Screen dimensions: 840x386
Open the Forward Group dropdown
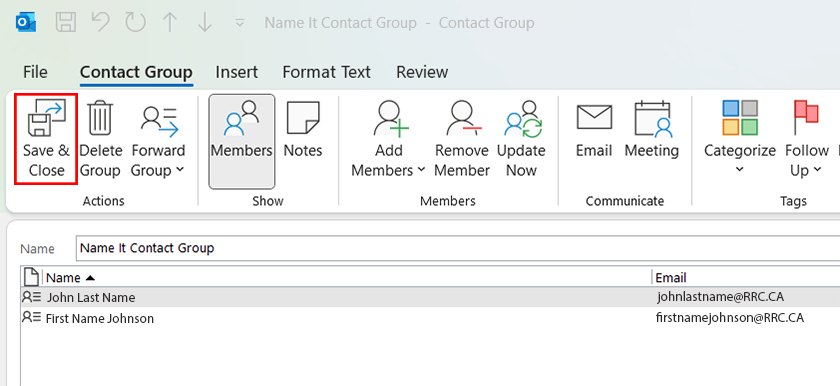click(158, 141)
